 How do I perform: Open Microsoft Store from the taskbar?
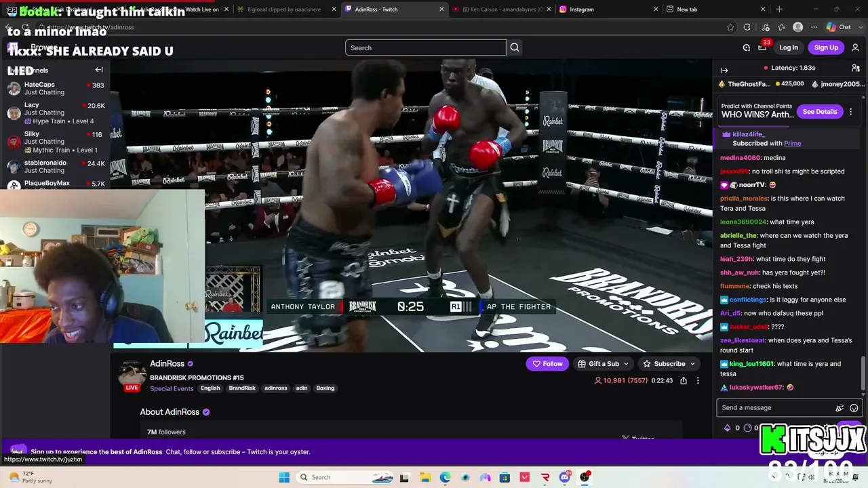pyautogui.click(x=505, y=477)
